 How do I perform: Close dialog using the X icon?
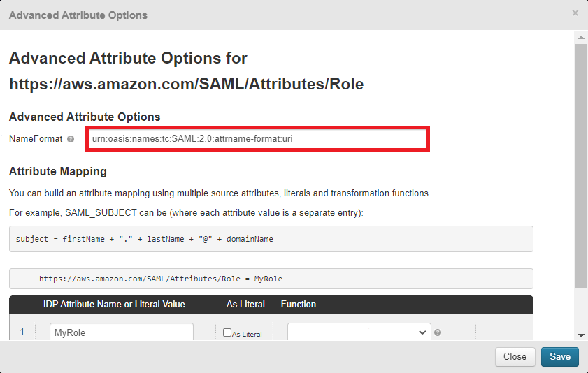coord(575,13)
